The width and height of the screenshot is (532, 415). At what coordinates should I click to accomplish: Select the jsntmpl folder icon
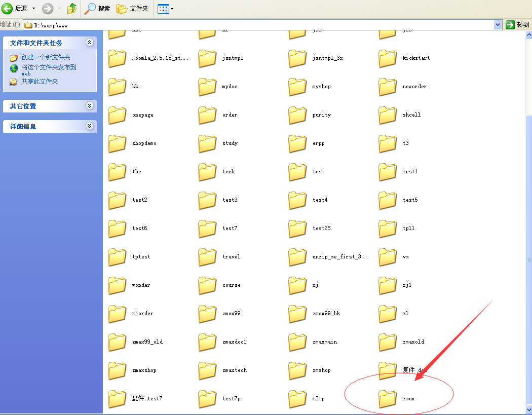coord(207,58)
